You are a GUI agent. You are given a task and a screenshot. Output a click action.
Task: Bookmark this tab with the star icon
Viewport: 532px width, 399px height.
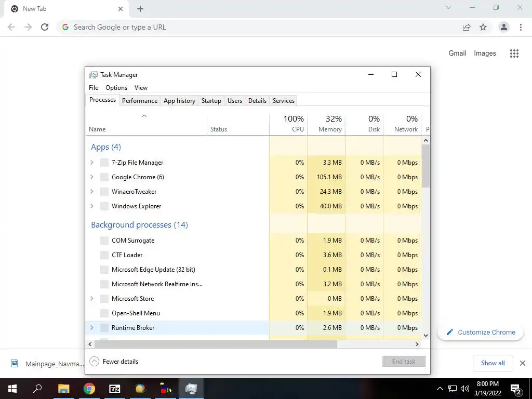coord(483,27)
